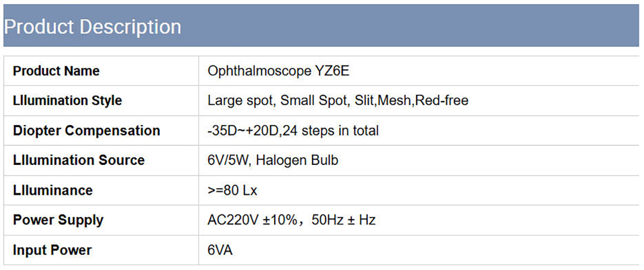
Task: Click the -35D~+20D diopter range value
Action: coord(244,131)
